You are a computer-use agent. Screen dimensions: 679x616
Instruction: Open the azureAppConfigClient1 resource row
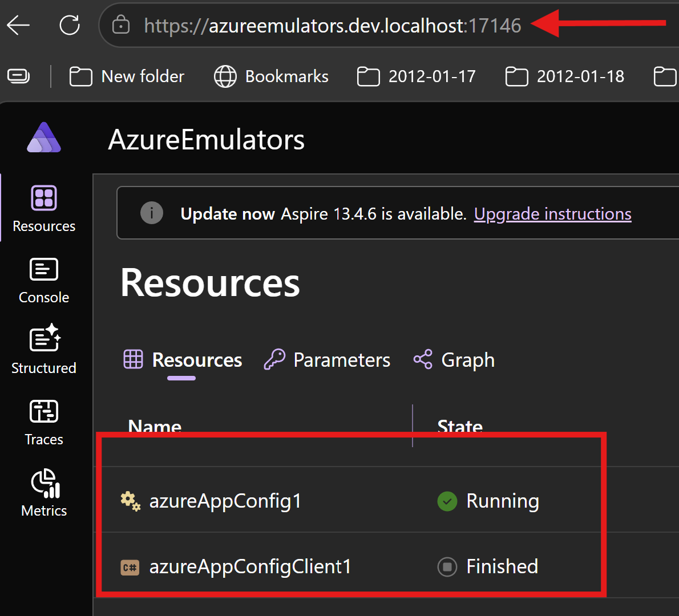pyautogui.click(x=351, y=566)
